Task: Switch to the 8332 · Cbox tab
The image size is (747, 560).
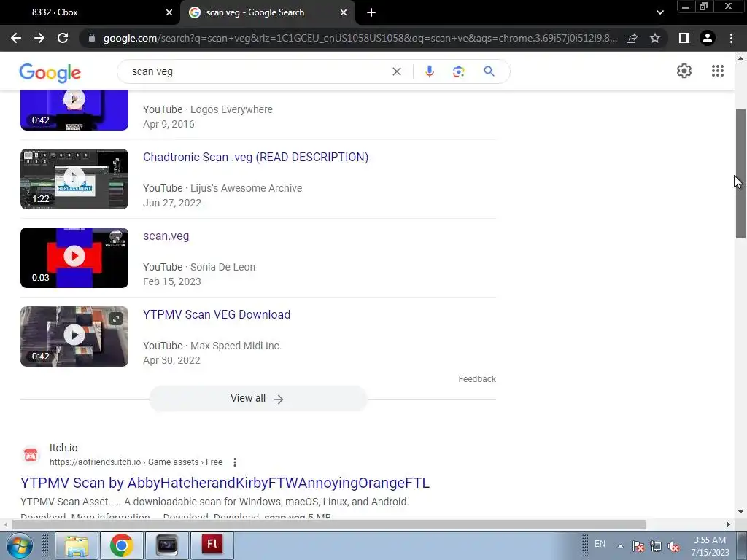Action: coord(90,12)
